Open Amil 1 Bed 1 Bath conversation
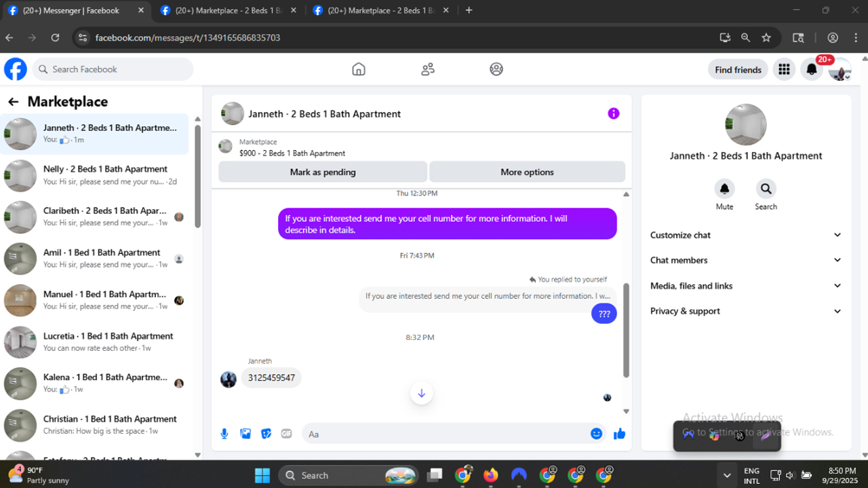Viewport: 868px width, 488px height. coord(94,259)
